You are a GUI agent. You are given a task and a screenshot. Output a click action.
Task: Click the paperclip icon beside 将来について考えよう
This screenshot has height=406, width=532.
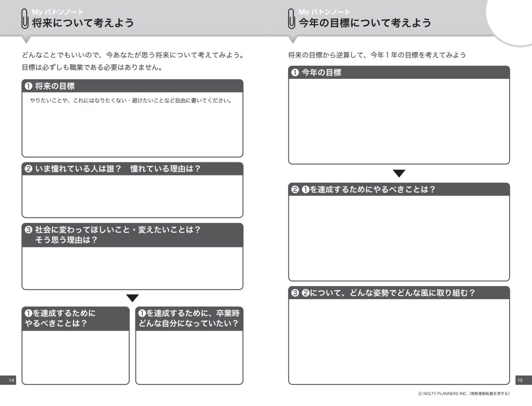pyautogui.click(x=25, y=19)
